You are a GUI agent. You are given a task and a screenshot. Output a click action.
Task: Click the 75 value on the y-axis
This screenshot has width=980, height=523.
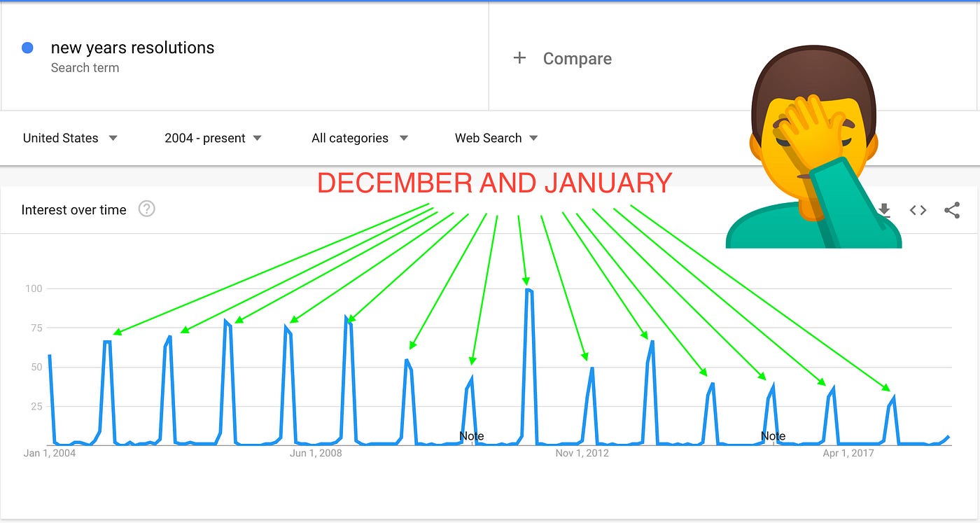(36, 328)
